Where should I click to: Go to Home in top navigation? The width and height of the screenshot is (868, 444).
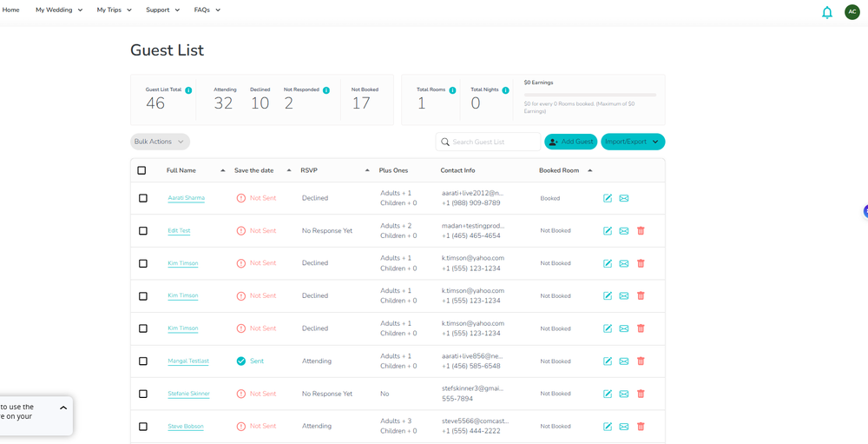tap(11, 10)
